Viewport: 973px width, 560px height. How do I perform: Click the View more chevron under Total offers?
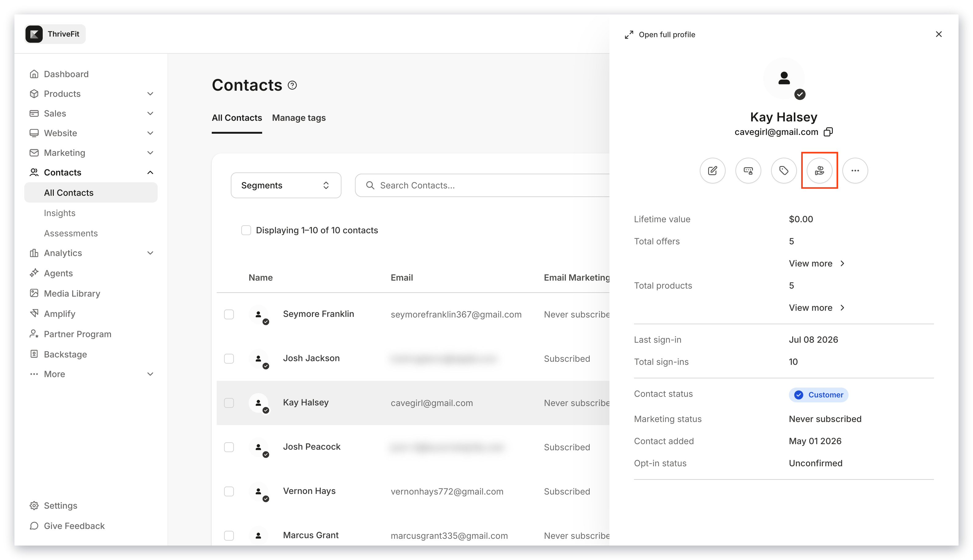842,263
